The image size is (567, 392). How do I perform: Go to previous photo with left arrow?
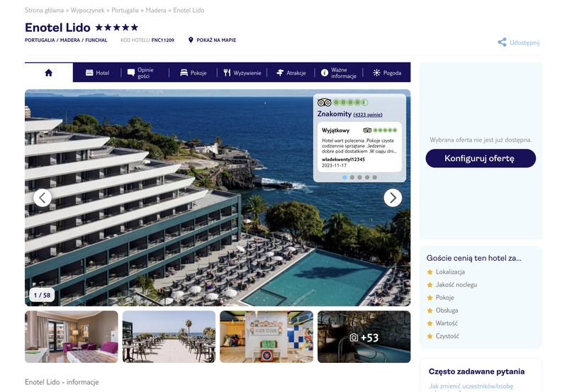point(43,198)
